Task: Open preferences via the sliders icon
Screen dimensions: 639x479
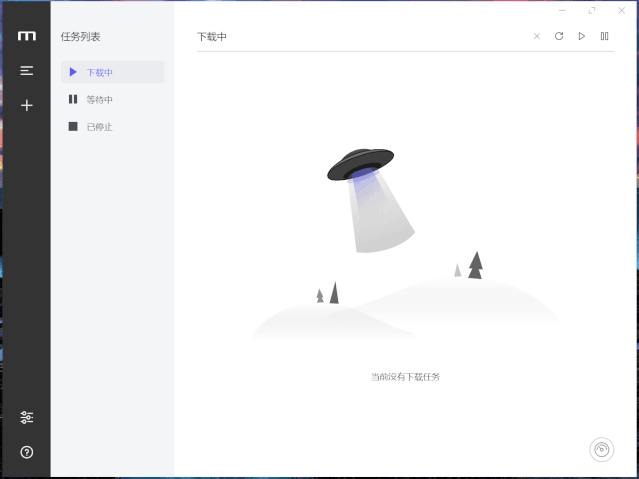Action: pos(26,417)
